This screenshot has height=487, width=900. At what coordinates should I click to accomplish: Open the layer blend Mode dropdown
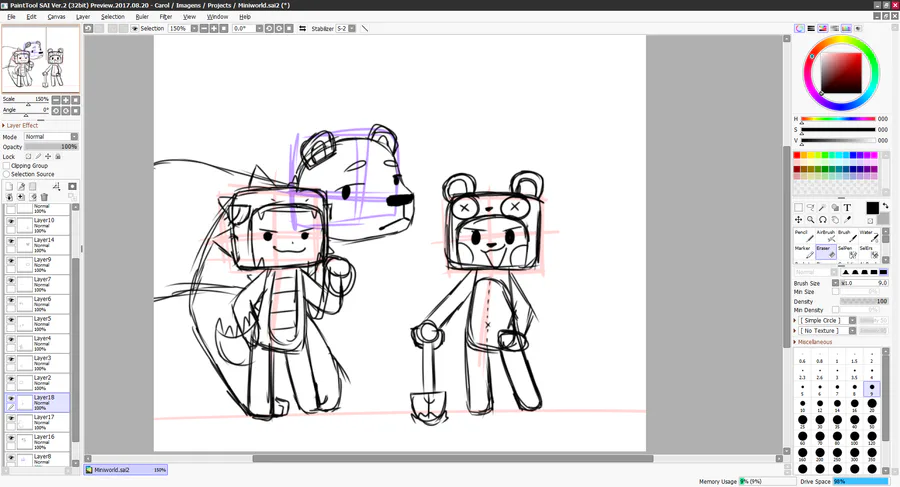(x=74, y=137)
